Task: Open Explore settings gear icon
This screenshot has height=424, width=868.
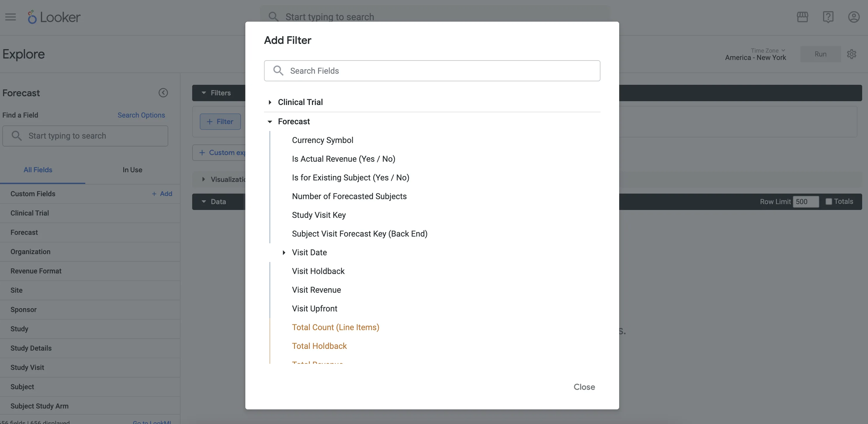Action: tap(851, 54)
